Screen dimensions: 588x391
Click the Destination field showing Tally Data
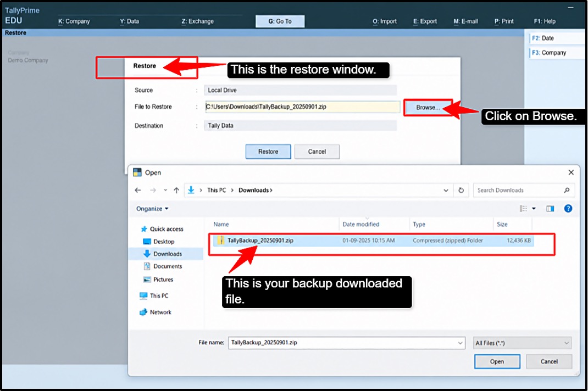301,126
